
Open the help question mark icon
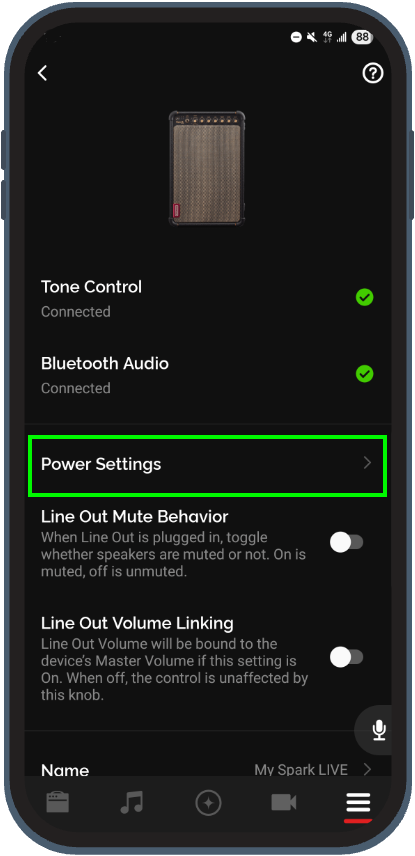point(373,73)
